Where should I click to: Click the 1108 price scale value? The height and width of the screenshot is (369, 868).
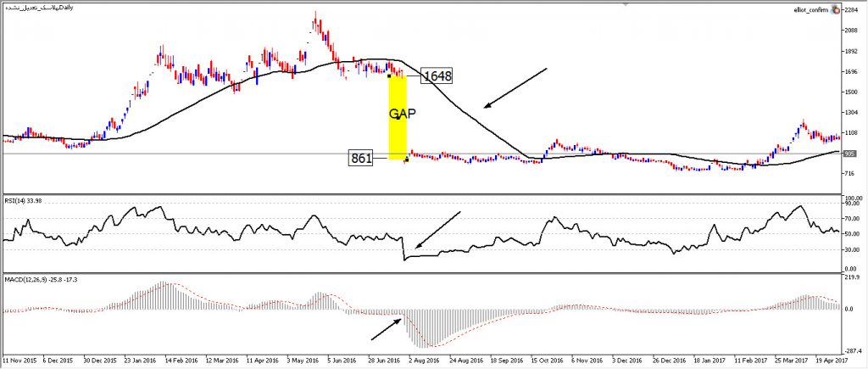(851, 133)
